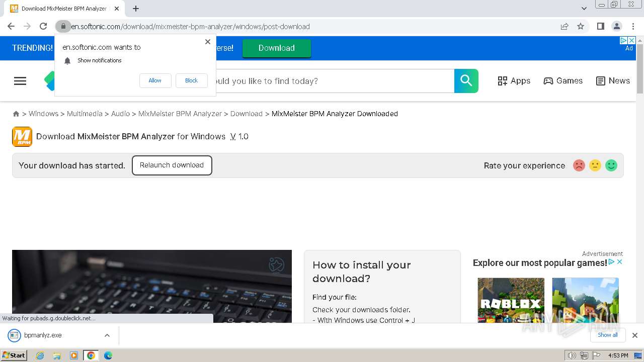Expand bpmanlyz.exe download options arrow
Image resolution: width=644 pixels, height=362 pixels.
(x=107, y=335)
